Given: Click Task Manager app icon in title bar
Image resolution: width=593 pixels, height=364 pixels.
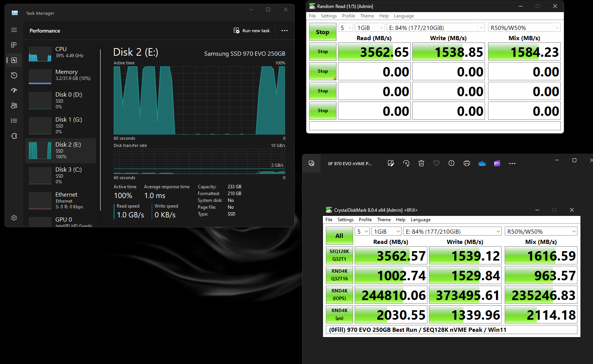Looking at the screenshot, I should tap(15, 13).
